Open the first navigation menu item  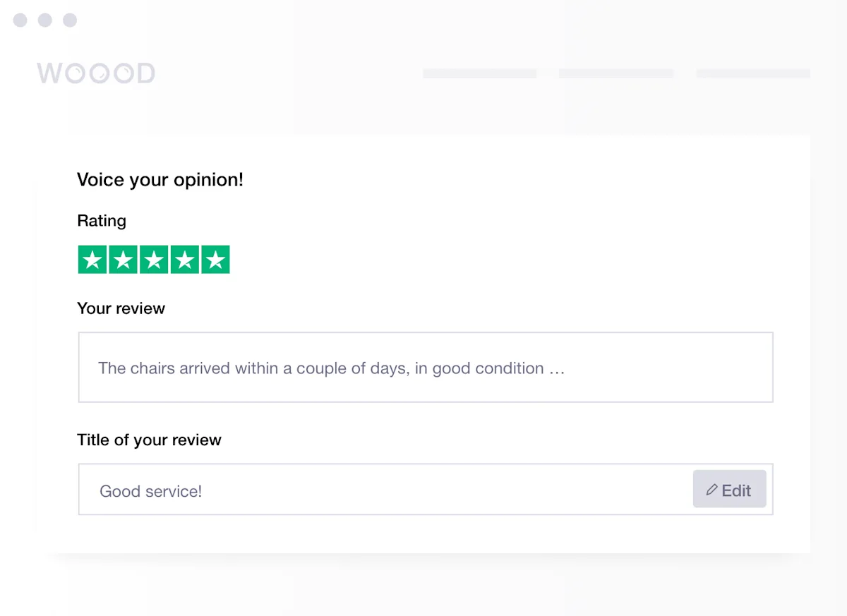pos(479,73)
